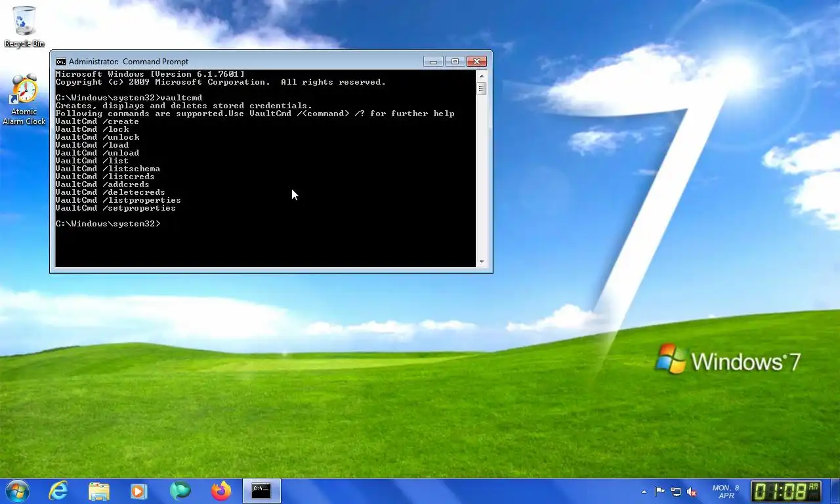840x504 pixels.
Task: Launch Internet Explorer from the taskbar
Action: point(58,491)
